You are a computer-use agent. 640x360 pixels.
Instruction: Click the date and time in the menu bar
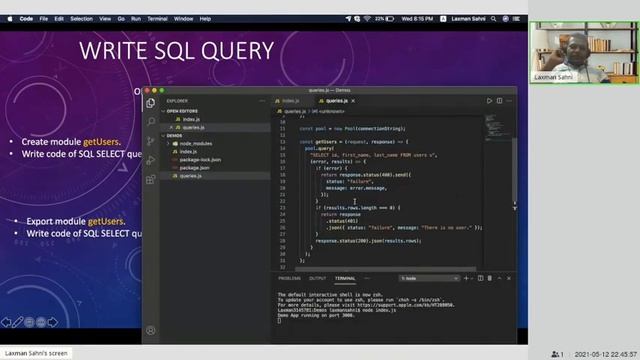click(417, 19)
